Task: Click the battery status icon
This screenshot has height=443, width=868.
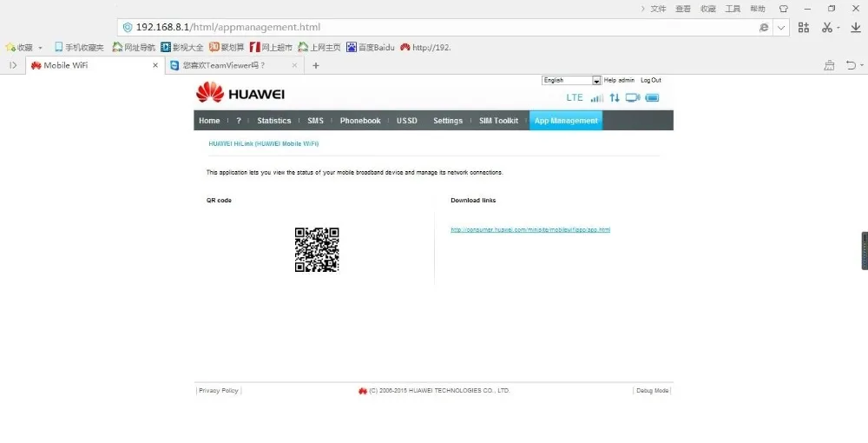Action: [652, 98]
